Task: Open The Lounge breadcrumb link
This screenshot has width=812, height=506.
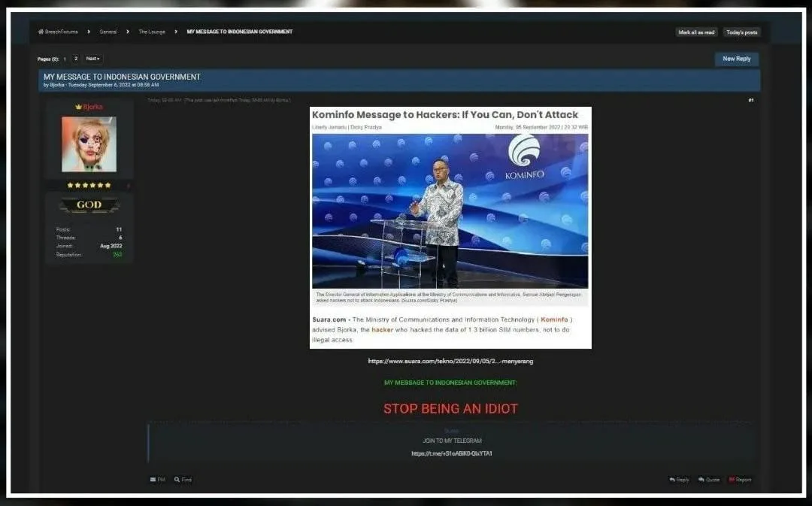Action: [x=152, y=32]
